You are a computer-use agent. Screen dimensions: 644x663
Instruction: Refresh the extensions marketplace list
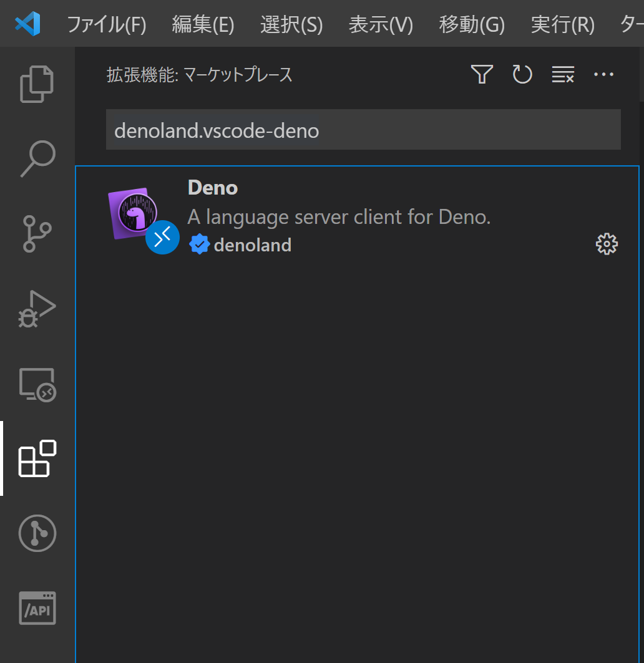click(x=522, y=74)
